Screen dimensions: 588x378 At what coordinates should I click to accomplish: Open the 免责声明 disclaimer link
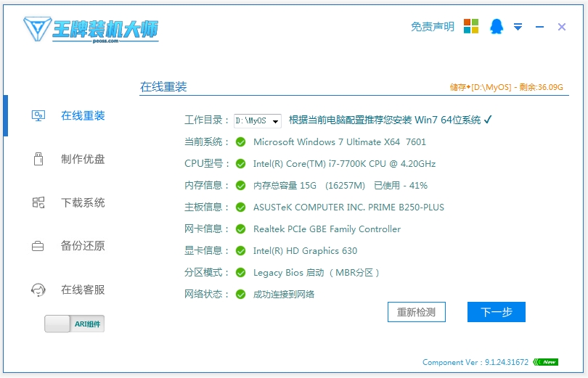click(x=433, y=27)
